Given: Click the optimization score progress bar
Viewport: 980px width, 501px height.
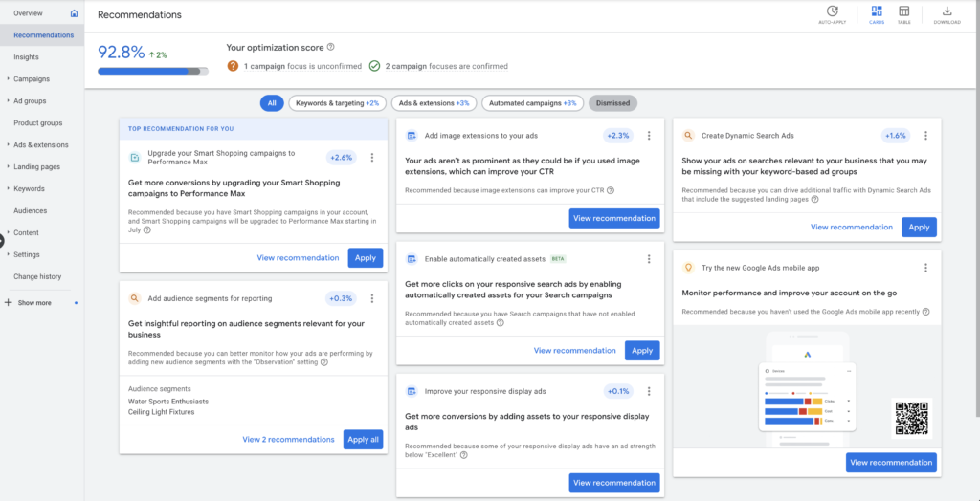Looking at the screenshot, I should (153, 71).
